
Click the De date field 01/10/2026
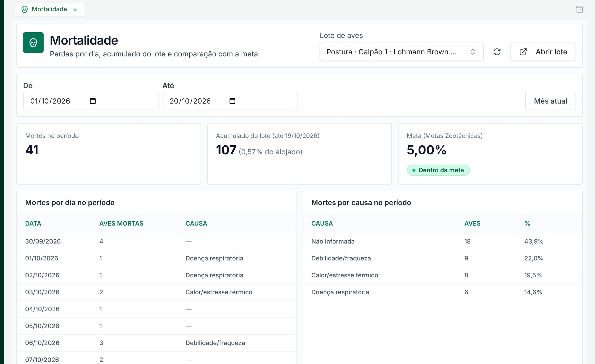tap(91, 101)
